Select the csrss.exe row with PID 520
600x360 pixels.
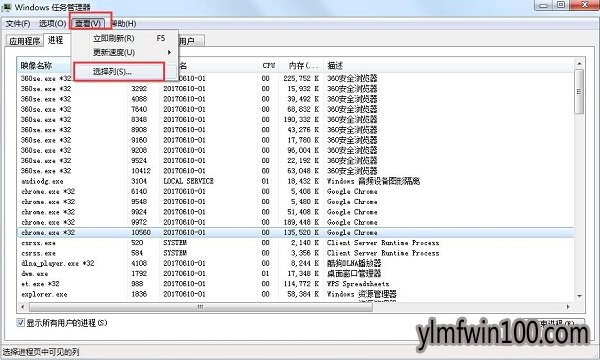(x=295, y=243)
